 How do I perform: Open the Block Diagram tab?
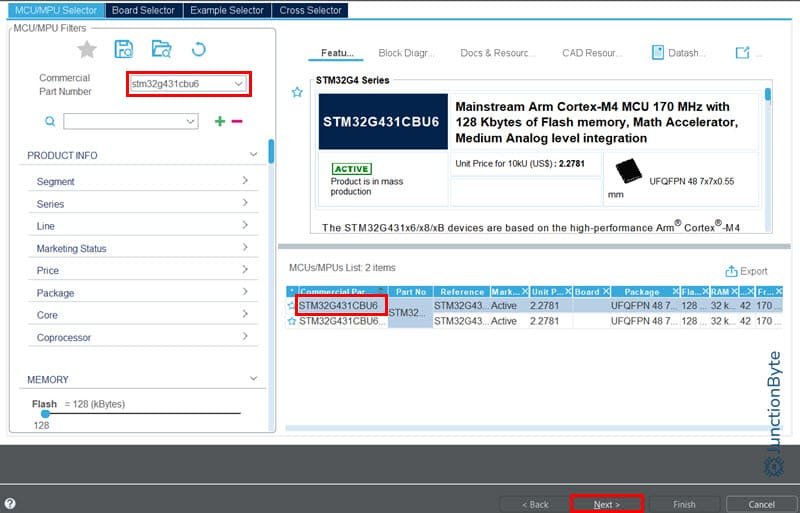(x=406, y=53)
